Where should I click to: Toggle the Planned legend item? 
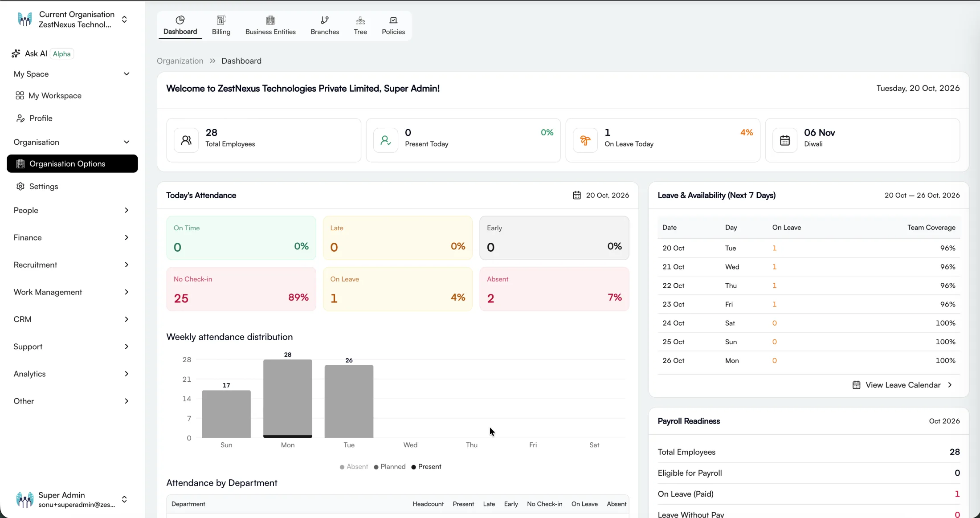tap(390, 467)
